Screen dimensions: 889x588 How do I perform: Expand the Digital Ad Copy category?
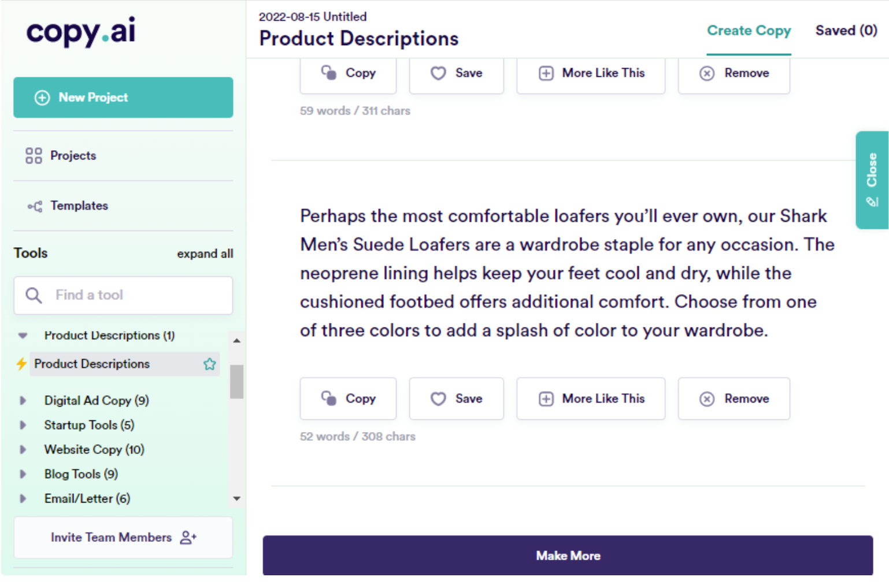tap(23, 400)
